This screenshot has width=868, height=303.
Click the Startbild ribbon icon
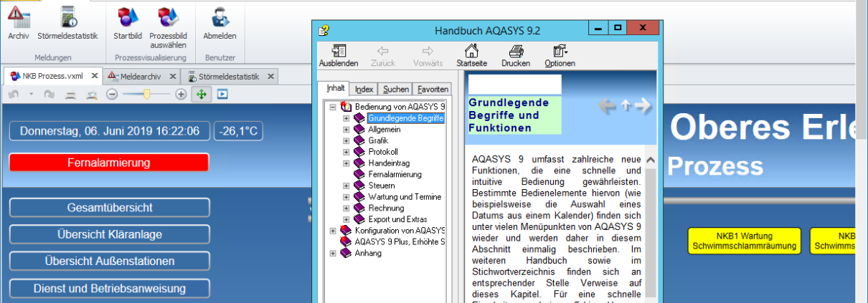click(x=128, y=23)
